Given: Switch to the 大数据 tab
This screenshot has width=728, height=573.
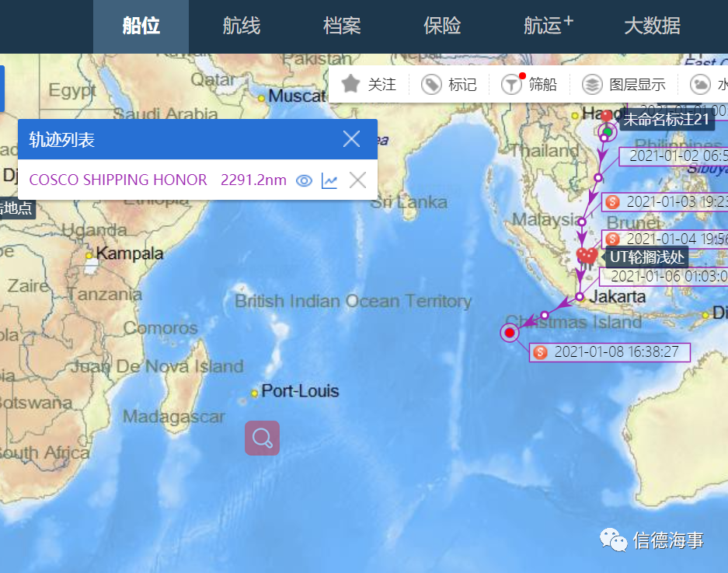Looking at the screenshot, I should (652, 26).
